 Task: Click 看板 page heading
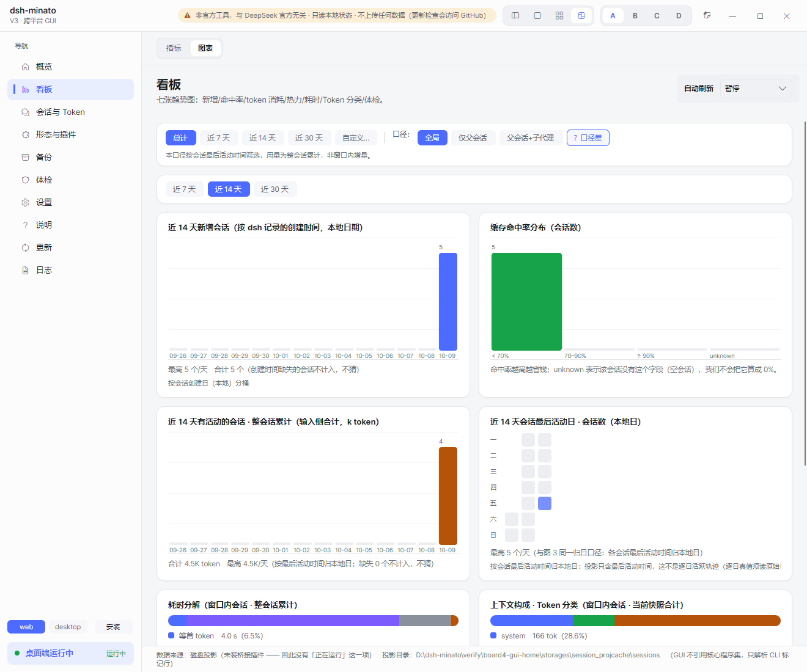[x=169, y=85]
